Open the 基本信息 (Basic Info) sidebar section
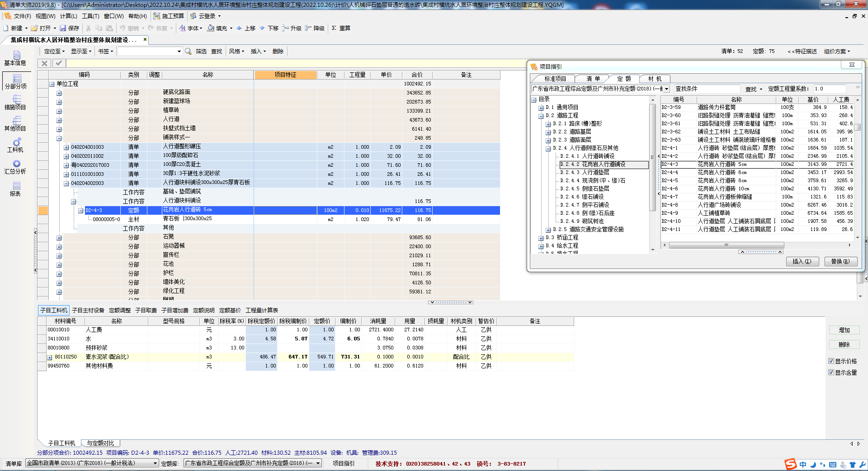The height and width of the screenshot is (471, 868). coord(15,58)
